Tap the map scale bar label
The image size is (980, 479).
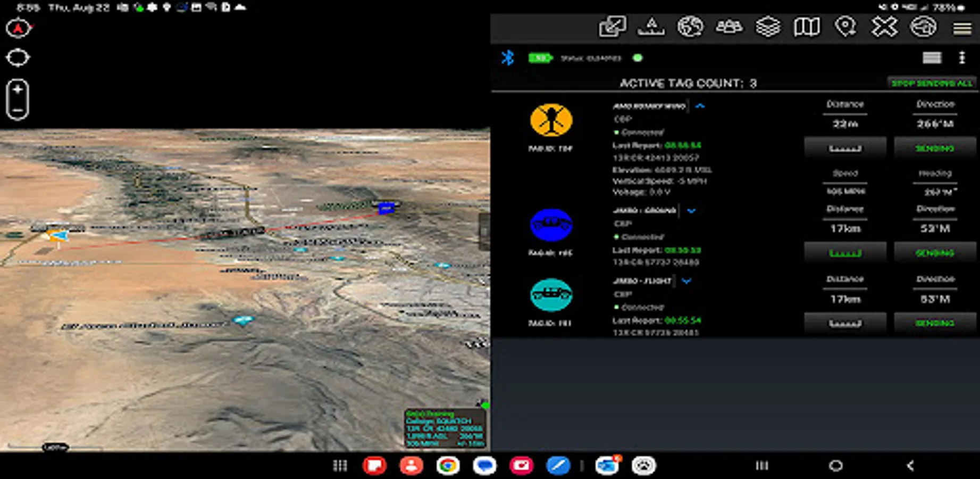pos(55,447)
